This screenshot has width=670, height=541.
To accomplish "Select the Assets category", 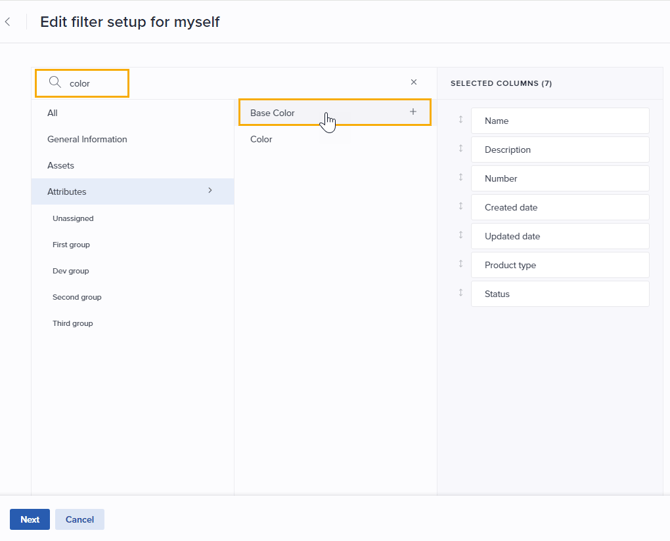I will (x=61, y=165).
